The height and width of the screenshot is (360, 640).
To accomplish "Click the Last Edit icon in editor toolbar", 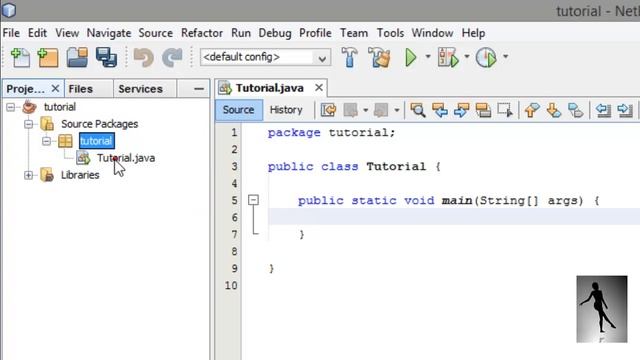I will 328,110.
